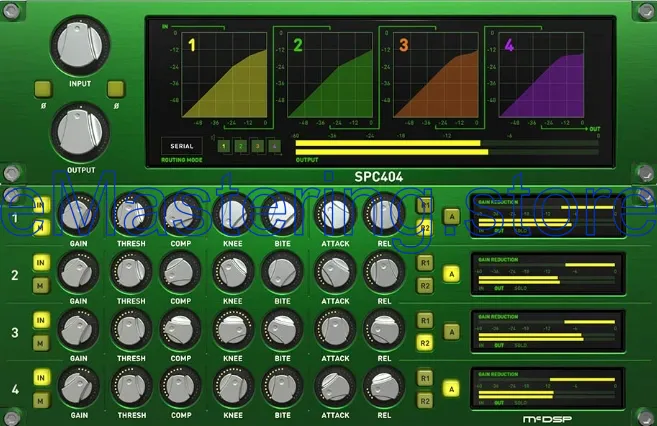Select R1 on band 2
The image size is (657, 426).
point(425,263)
